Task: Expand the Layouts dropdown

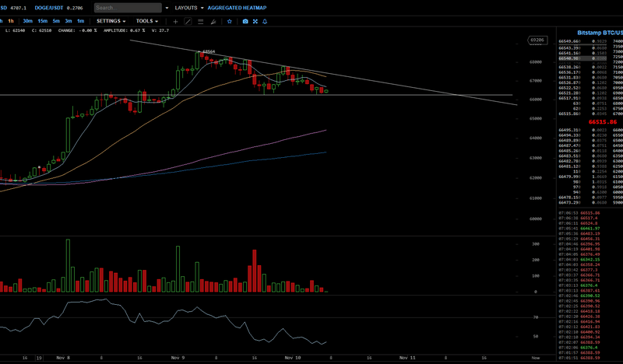Action: coord(189,8)
